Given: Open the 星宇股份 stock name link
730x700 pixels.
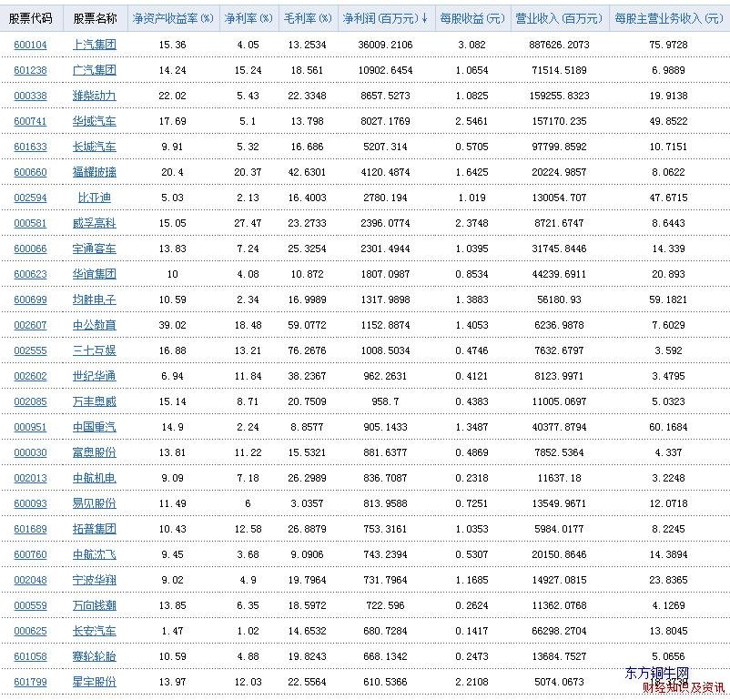Looking at the screenshot, I should [x=95, y=683].
